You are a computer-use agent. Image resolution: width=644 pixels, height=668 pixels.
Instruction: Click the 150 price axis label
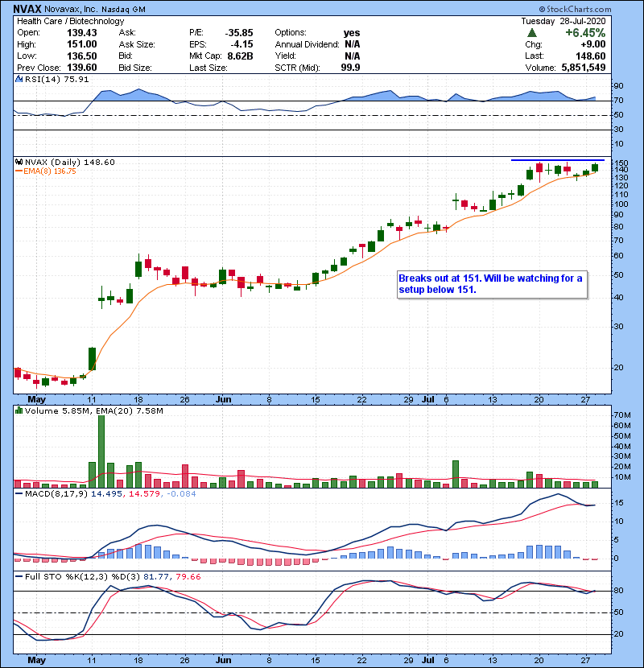tap(621, 163)
